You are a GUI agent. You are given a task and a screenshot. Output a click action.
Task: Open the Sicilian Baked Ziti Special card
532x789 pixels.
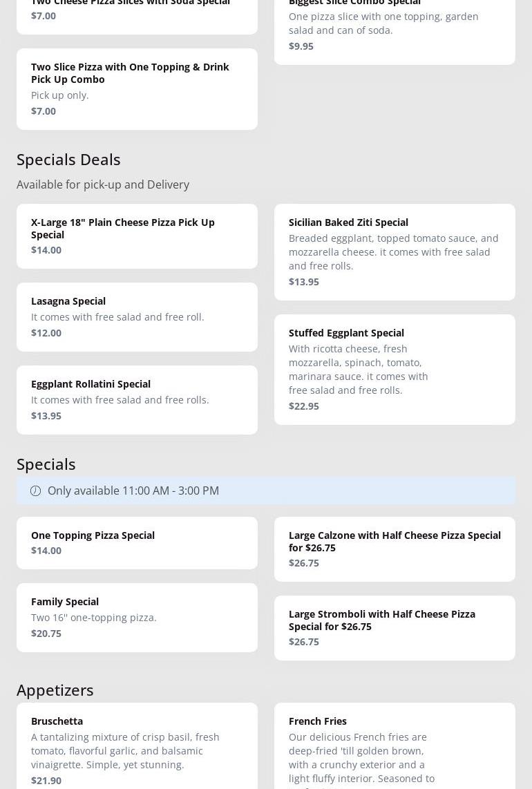pyautogui.click(x=395, y=251)
